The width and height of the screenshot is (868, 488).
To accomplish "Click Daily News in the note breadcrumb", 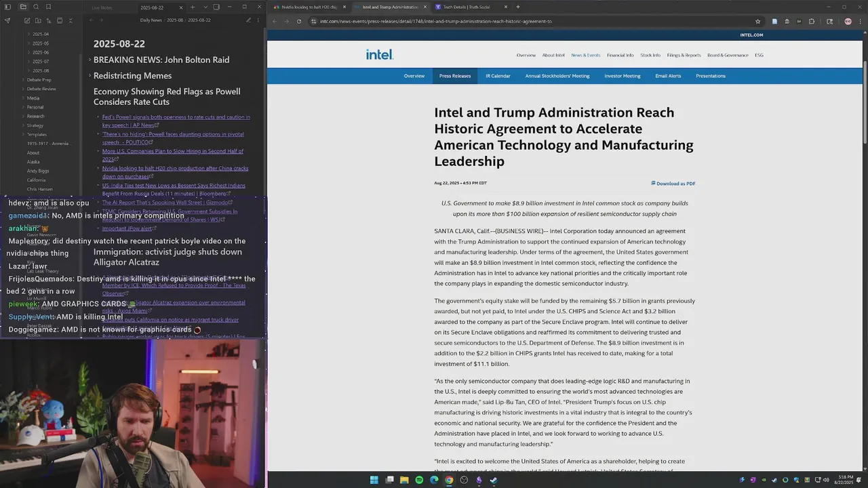I will pyautogui.click(x=151, y=20).
